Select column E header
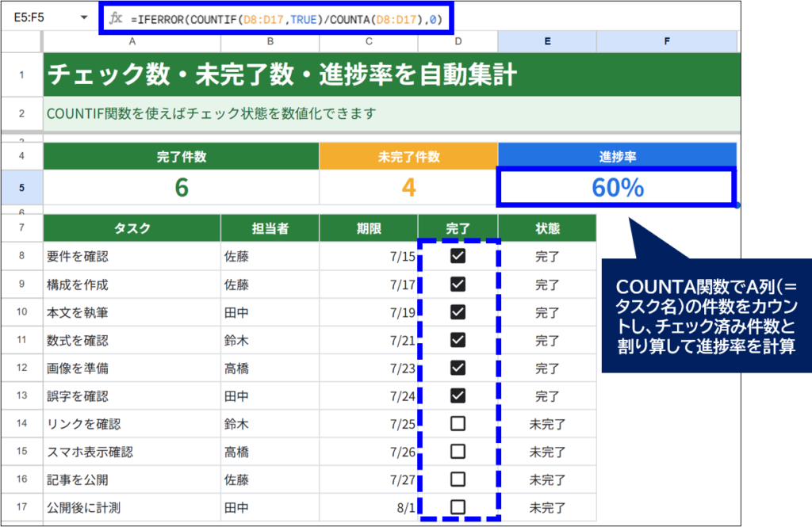This screenshot has width=812, height=527. click(547, 41)
